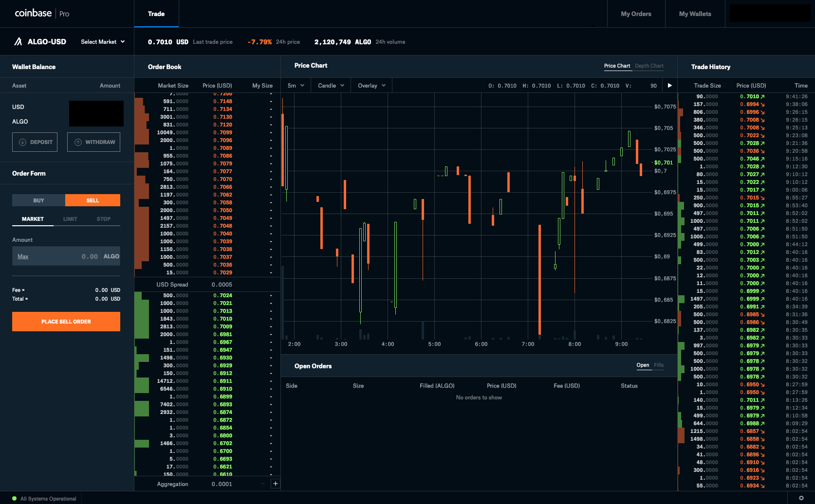This screenshot has width=815, height=504.
Task: Click the last trade price 0.7010 USD
Action: click(x=168, y=42)
